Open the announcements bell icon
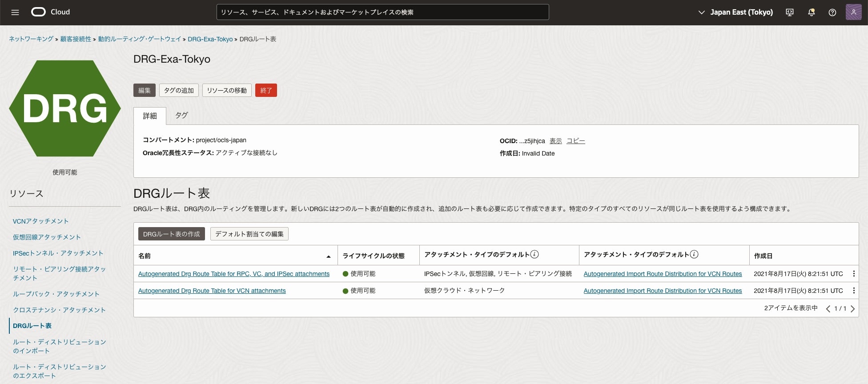The height and width of the screenshot is (384, 868). click(811, 12)
